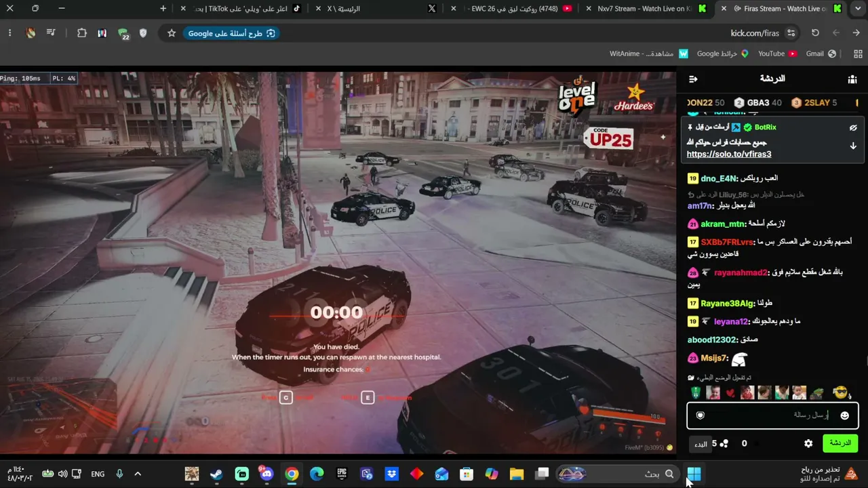The height and width of the screenshot is (488, 868).
Task: Switch to Google Chrome in the taskbar
Action: coord(292,474)
